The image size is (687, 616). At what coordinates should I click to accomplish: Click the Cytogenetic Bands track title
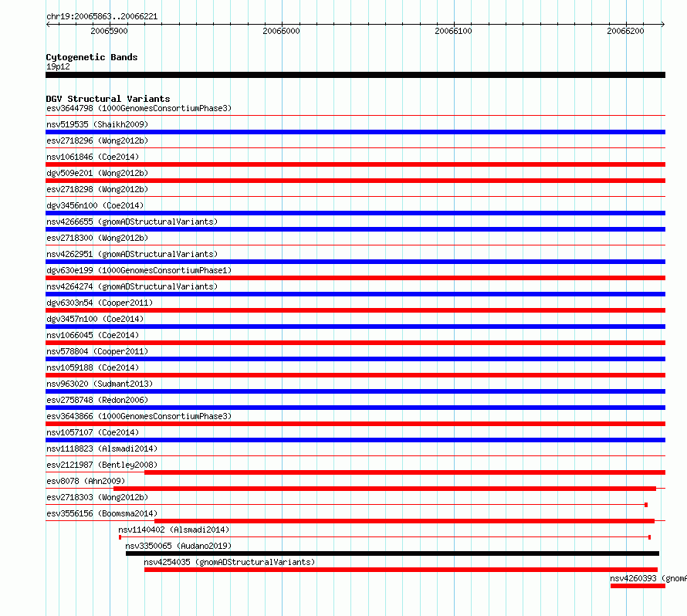92,57
